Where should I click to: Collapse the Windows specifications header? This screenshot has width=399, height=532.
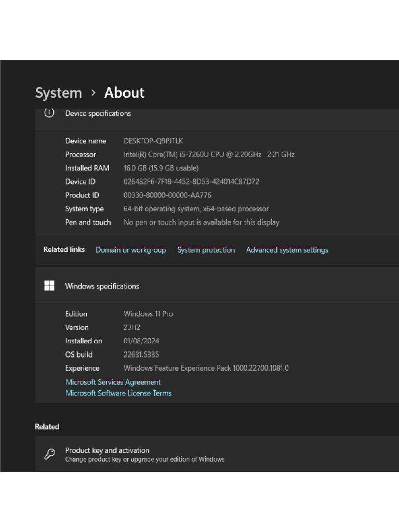(217, 286)
